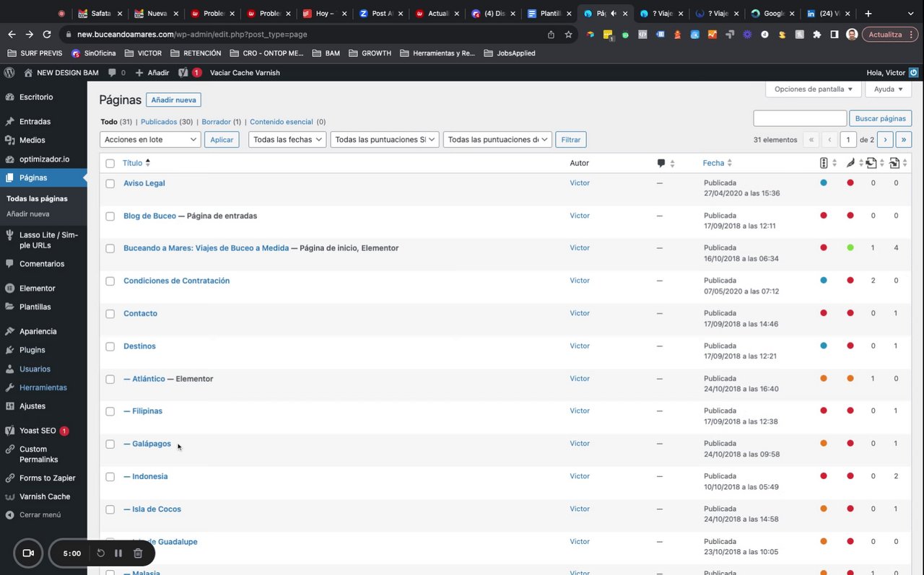Toggle the recorder camera button
This screenshot has height=575, width=924.
(x=28, y=553)
